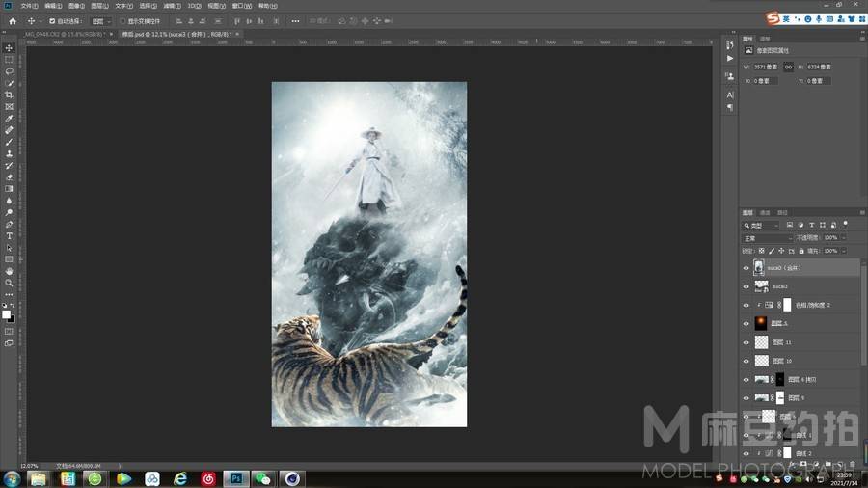
Task: Open the opacity 100% dropdown arrow
Action: point(844,238)
